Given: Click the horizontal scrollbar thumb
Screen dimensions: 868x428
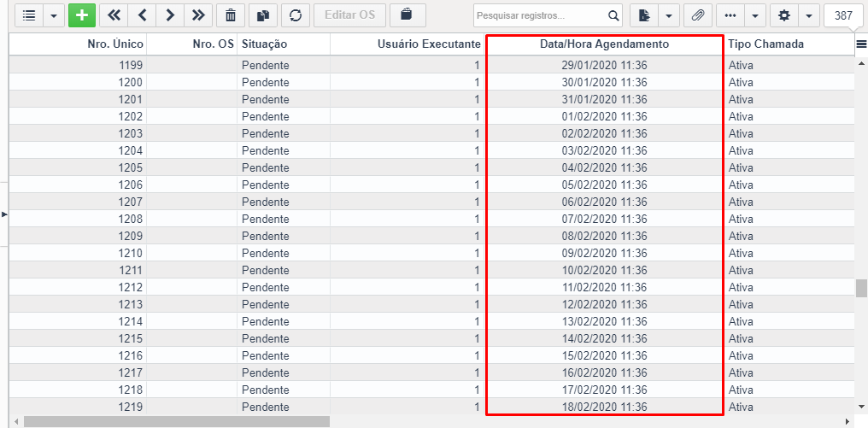Looking at the screenshot, I should (x=177, y=422).
